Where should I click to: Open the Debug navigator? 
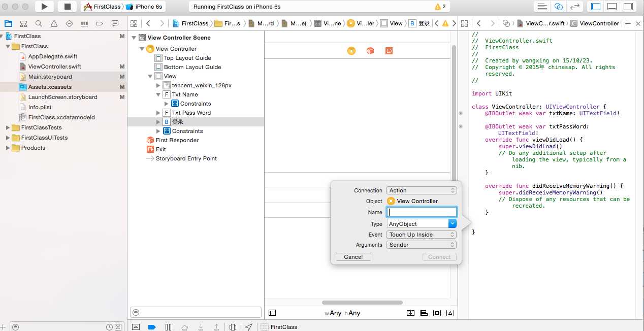(x=84, y=23)
